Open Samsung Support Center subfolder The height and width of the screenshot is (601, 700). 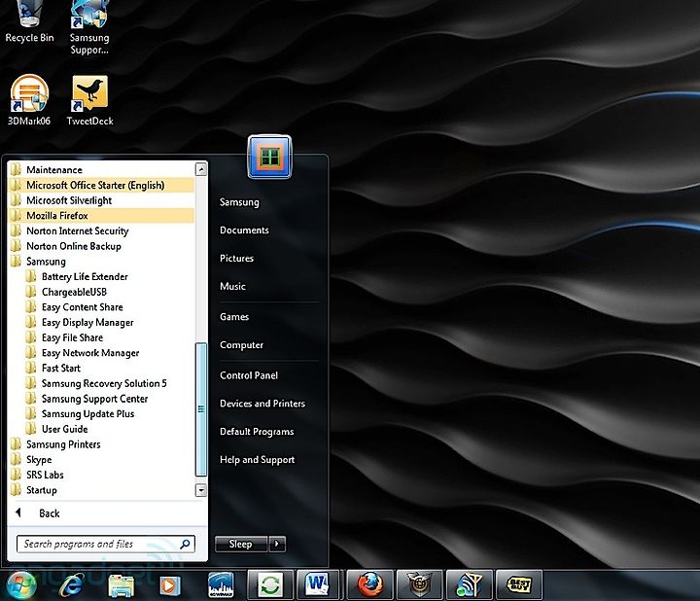click(101, 399)
